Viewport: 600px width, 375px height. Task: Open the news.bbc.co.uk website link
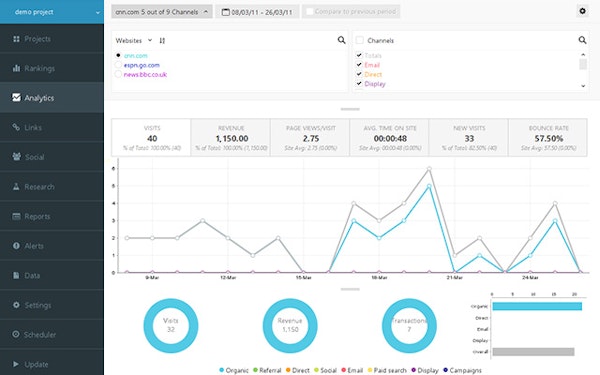[x=145, y=75]
